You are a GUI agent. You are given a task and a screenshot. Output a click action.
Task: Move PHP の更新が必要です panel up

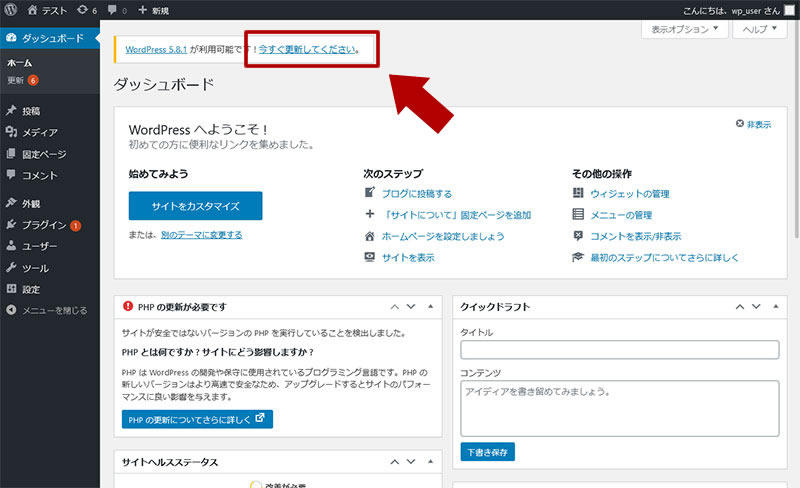point(394,307)
